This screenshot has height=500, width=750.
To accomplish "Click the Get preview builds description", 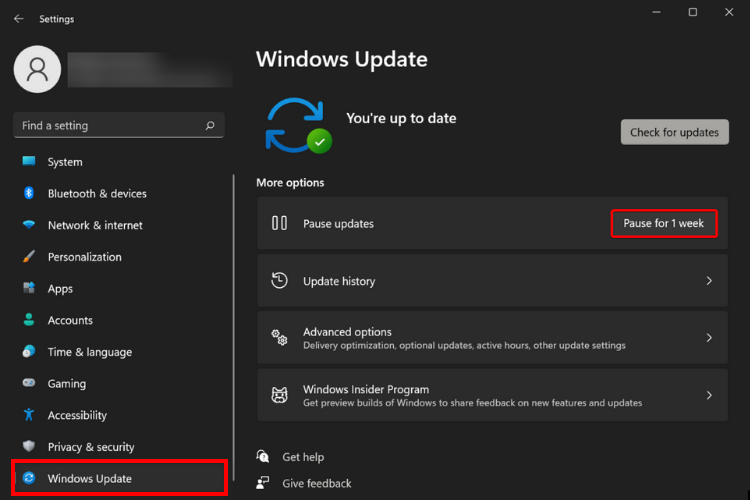I will click(472, 403).
